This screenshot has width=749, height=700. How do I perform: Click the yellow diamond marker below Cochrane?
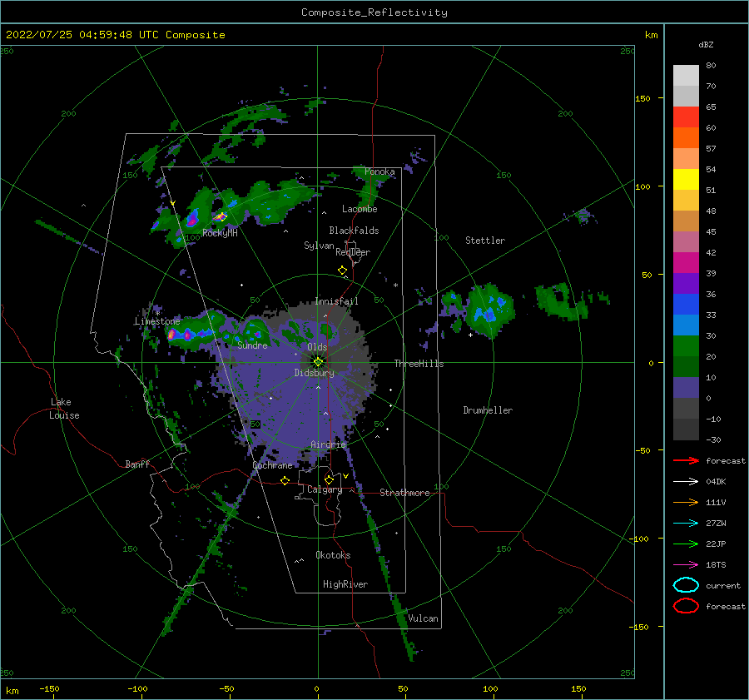pos(285,480)
